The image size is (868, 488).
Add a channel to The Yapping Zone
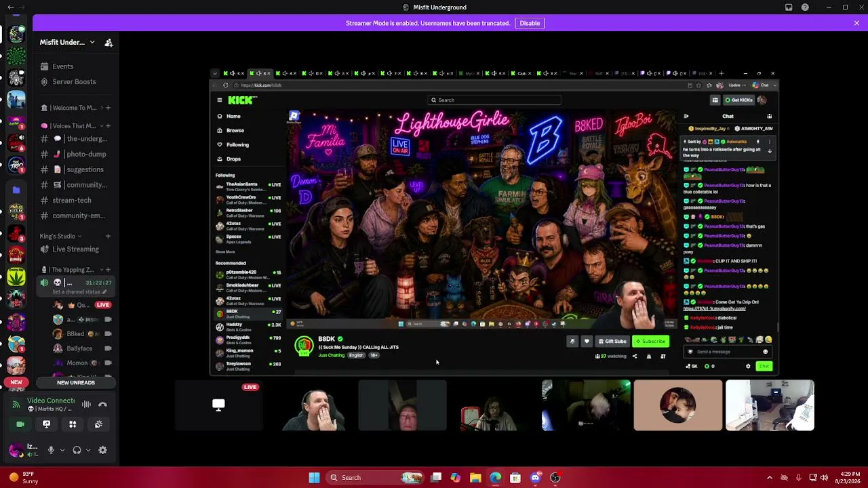coord(108,270)
